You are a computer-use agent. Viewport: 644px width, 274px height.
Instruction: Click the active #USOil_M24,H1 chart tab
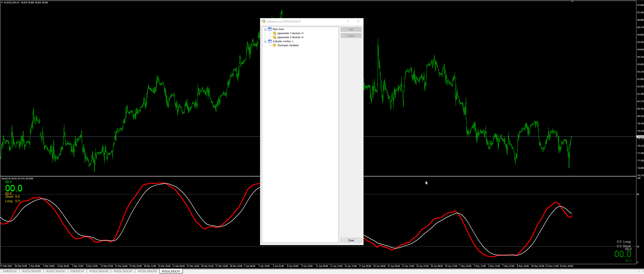[x=171, y=271]
